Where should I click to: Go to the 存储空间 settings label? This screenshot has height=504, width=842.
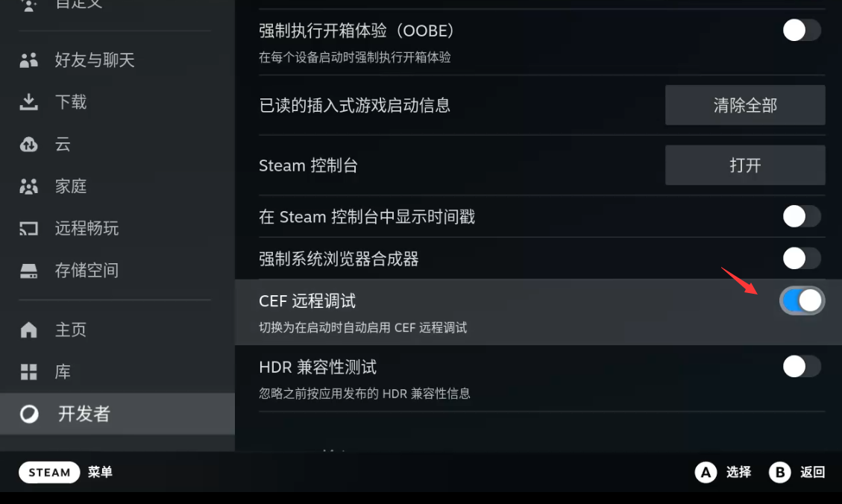coord(87,270)
